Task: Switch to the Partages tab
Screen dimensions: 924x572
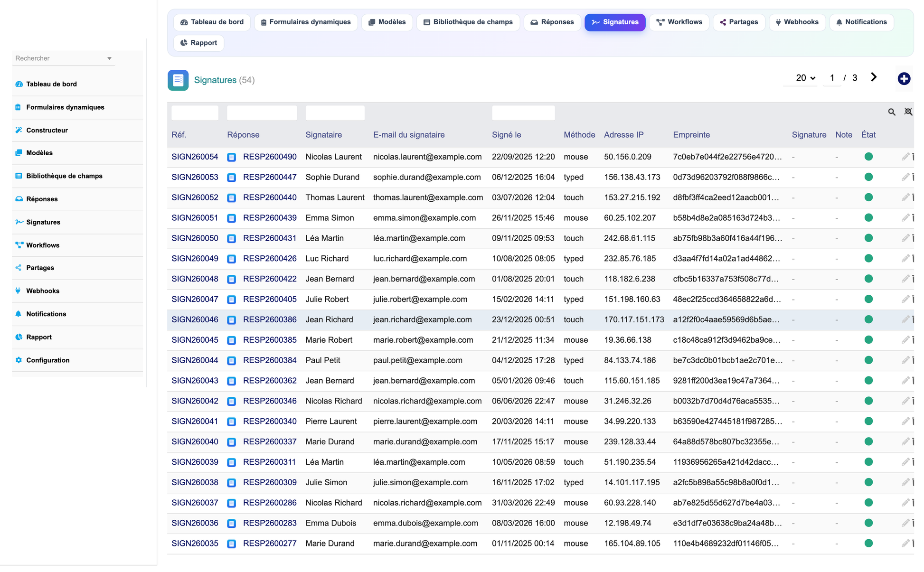Action: coord(739,22)
